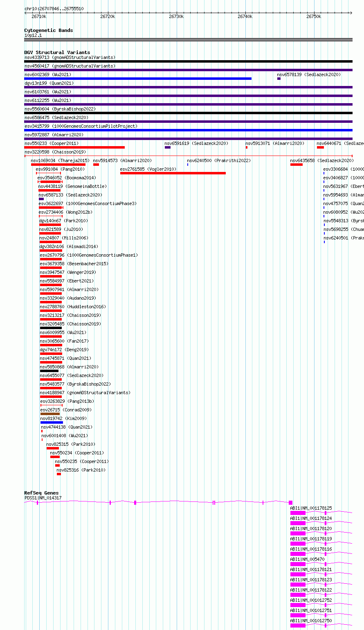Open nsv550234 (Cooper2011) variant

click(77, 453)
